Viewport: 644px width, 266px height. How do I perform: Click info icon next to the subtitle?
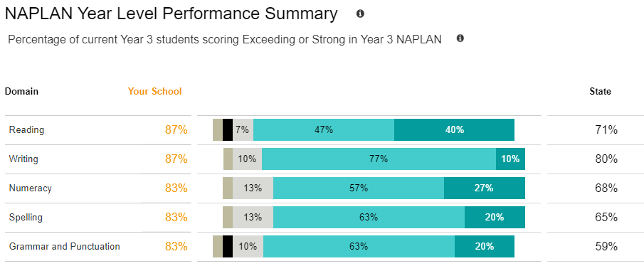pos(460,38)
